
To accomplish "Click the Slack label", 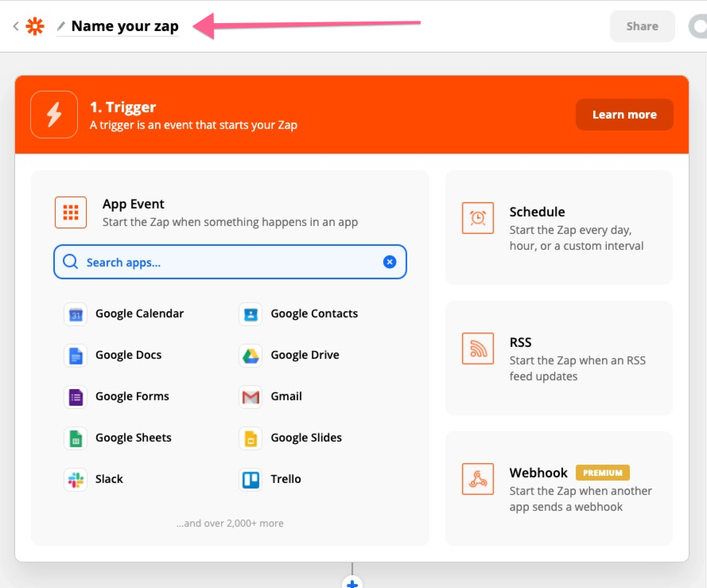I will 109,479.
